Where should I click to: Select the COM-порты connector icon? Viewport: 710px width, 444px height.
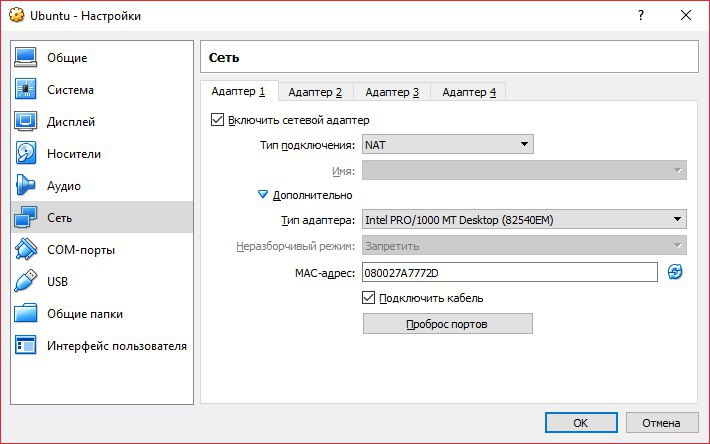[25, 249]
